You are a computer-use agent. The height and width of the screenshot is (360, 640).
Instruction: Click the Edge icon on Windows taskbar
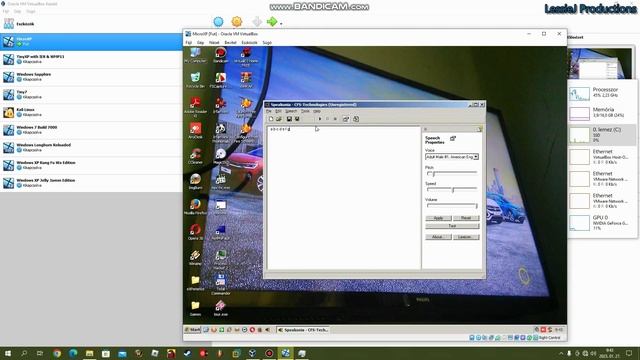73,353
